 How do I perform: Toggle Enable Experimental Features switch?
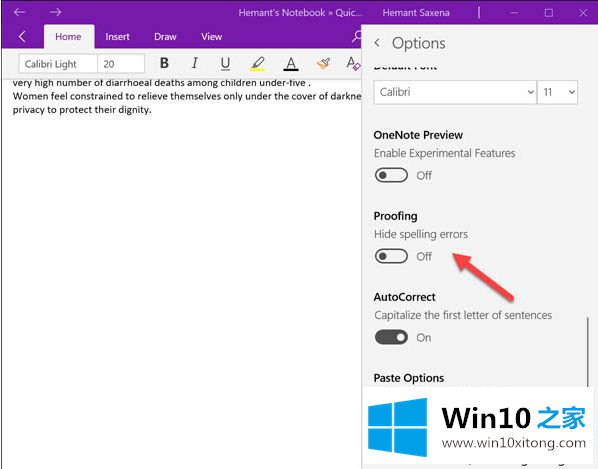391,175
